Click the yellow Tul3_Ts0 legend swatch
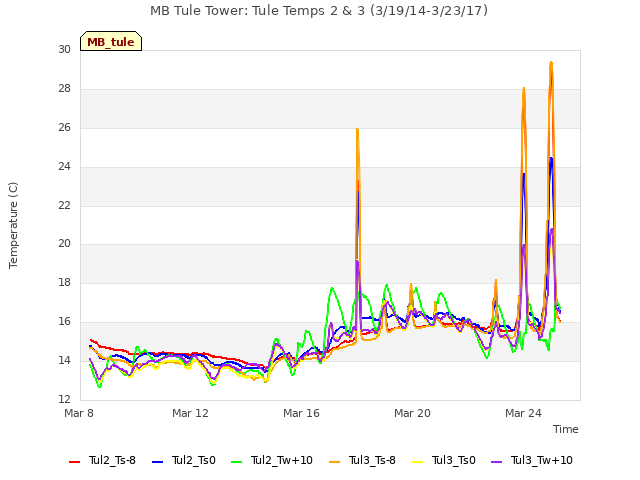This screenshot has height=480, width=640. point(418,462)
